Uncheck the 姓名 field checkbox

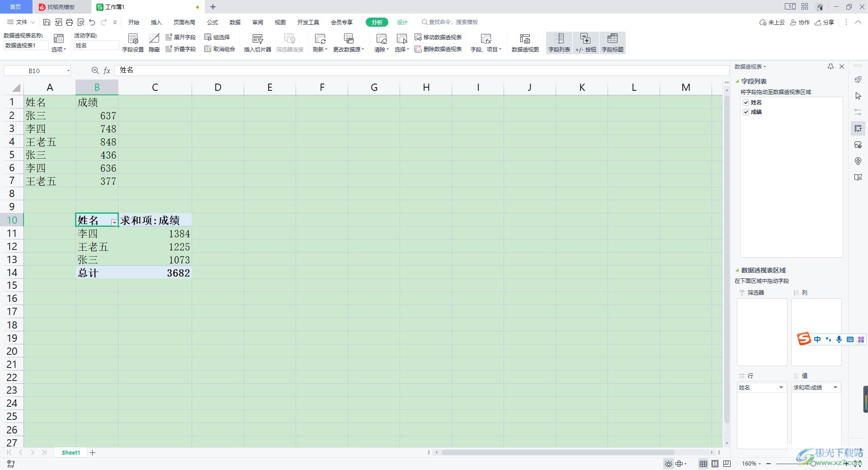click(746, 103)
